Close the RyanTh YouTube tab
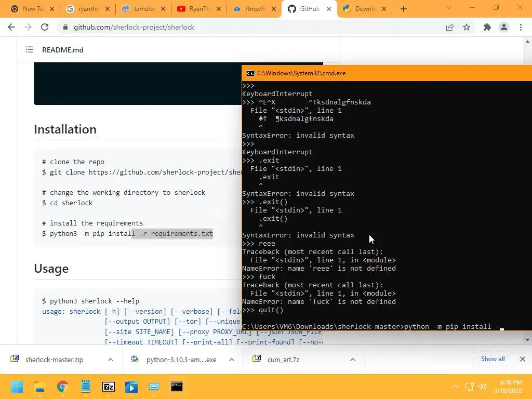This screenshot has height=399, width=532. [219, 9]
